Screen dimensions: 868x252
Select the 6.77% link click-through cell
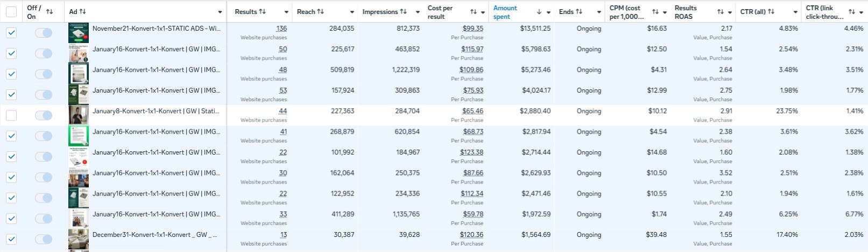tap(854, 214)
